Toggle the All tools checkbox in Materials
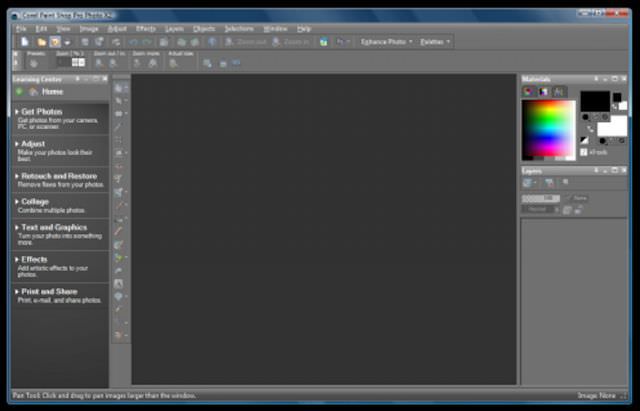Viewport: 640px width, 411px height. click(x=584, y=152)
